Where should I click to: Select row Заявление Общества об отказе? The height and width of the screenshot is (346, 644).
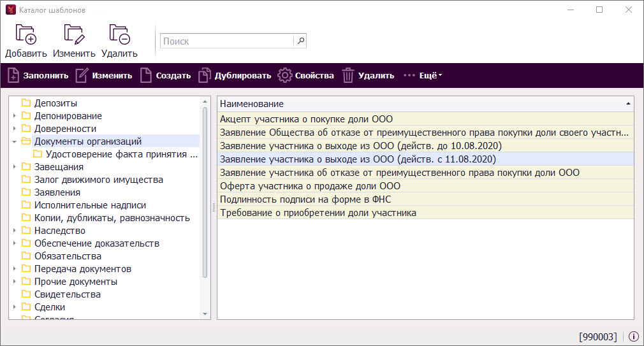click(x=425, y=133)
